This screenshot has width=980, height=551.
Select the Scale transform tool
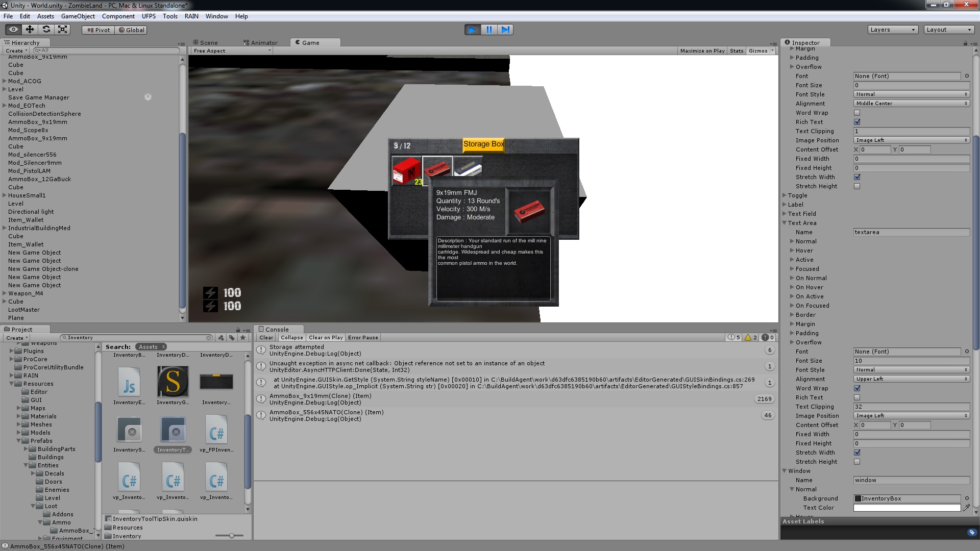(62, 30)
